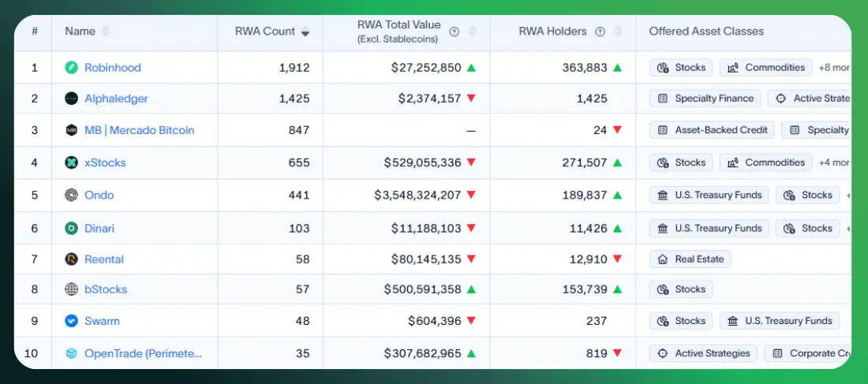Open the OpenTrade (Perimeter) link
Viewport: 868px width, 384px height.
[144, 353]
